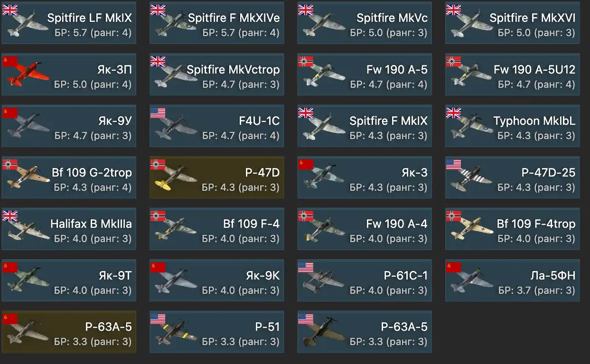Open the Spitfire F MkXIVe card

(217, 23)
